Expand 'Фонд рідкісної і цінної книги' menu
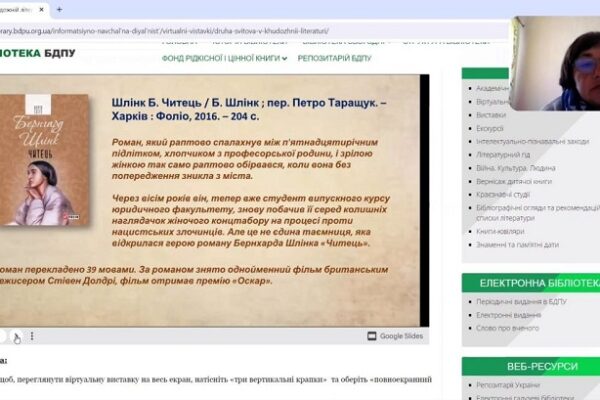The height and width of the screenshot is (400, 600). (x=225, y=58)
